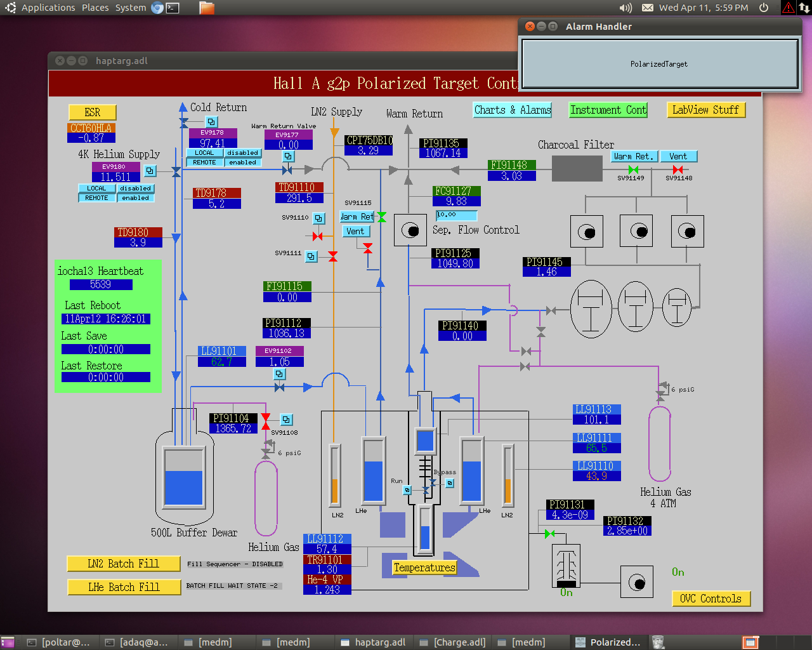812x650 pixels.
Task: Click LHe Batch Fill button
Action: pyautogui.click(x=123, y=587)
